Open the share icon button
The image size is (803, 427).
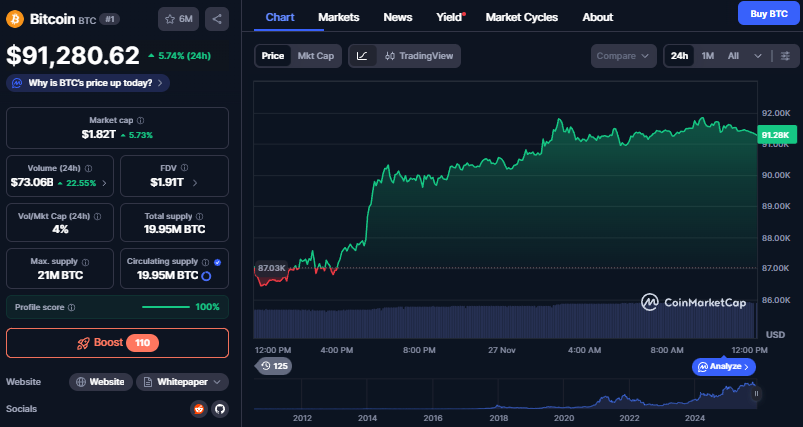coord(217,19)
